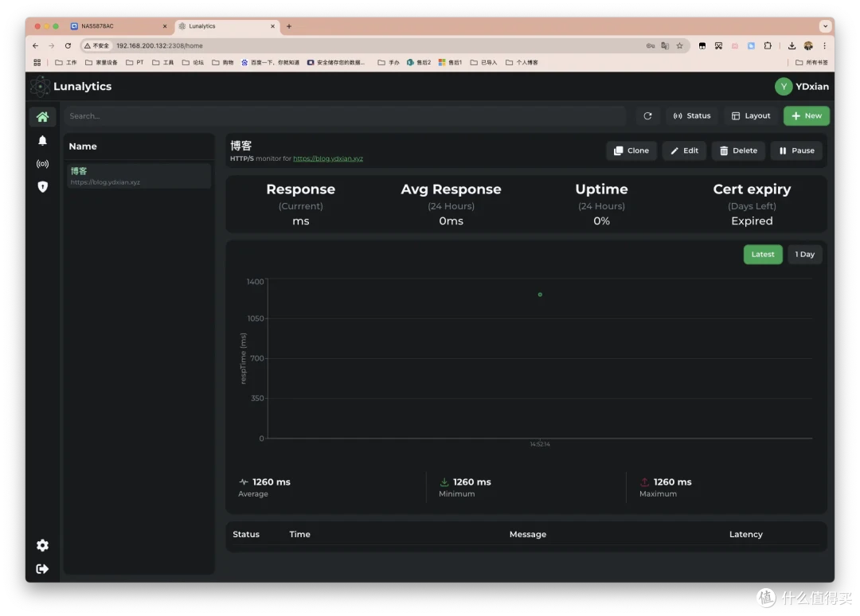Open the Layout options button

tap(751, 115)
